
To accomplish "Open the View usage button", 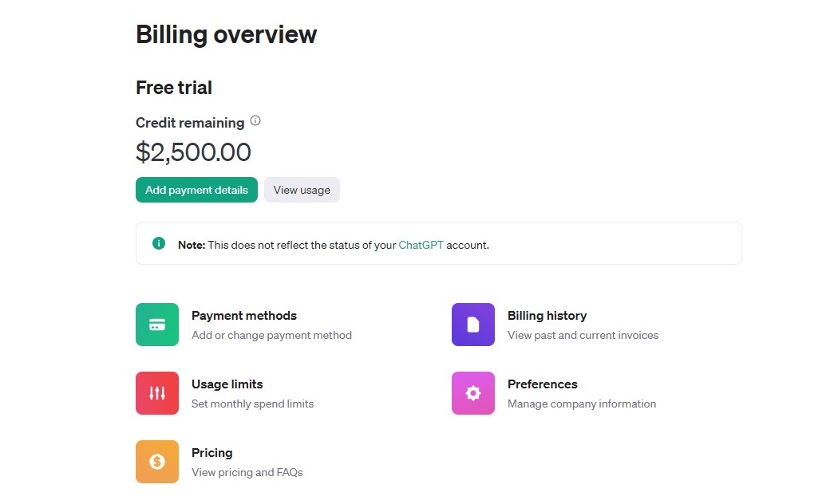I will 302,190.
